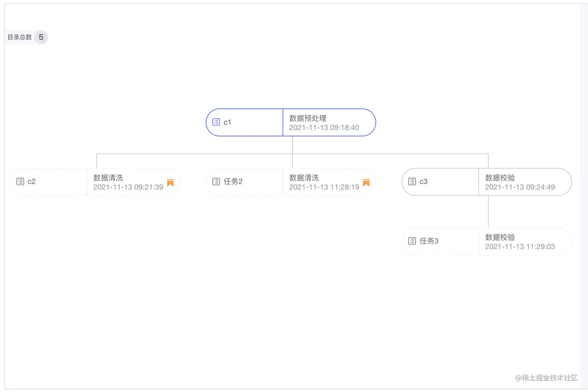Click 数据预处理 text in c1 node
The image size is (588, 392).
point(308,118)
